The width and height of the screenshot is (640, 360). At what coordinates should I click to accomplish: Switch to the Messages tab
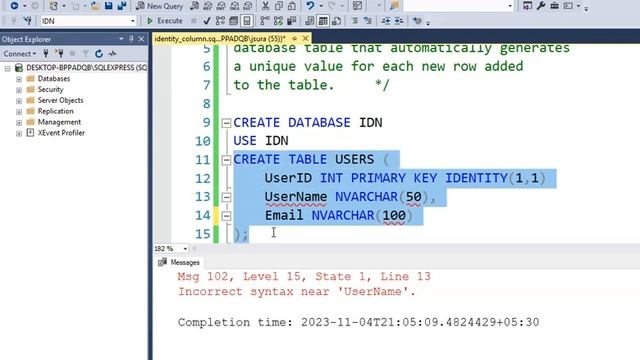coord(179,262)
